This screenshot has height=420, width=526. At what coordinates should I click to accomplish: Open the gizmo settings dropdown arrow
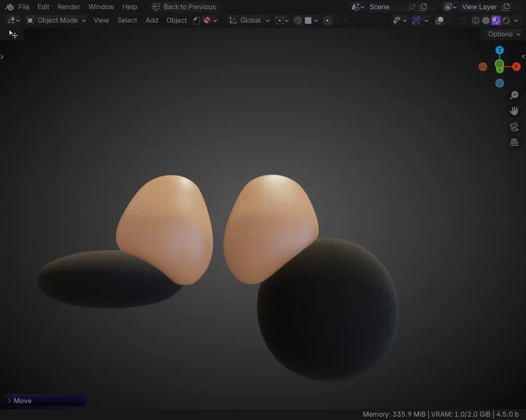click(426, 20)
